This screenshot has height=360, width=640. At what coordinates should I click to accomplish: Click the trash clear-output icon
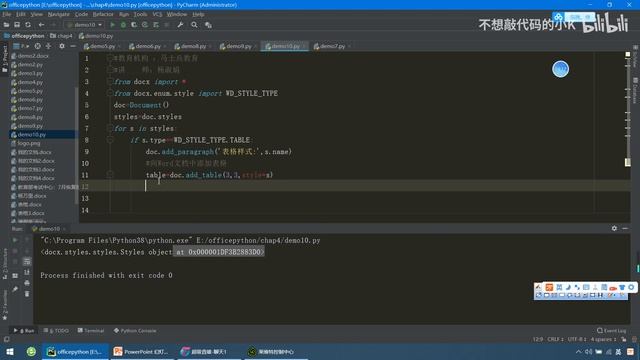tap(27, 294)
